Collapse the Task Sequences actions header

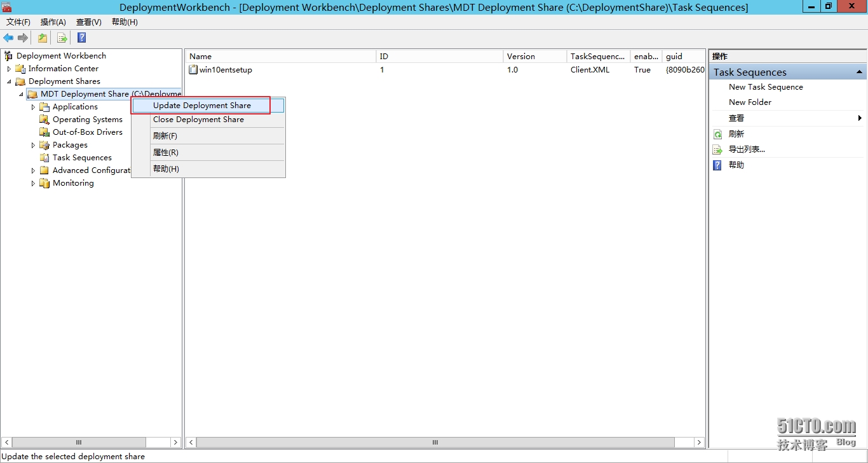click(859, 72)
